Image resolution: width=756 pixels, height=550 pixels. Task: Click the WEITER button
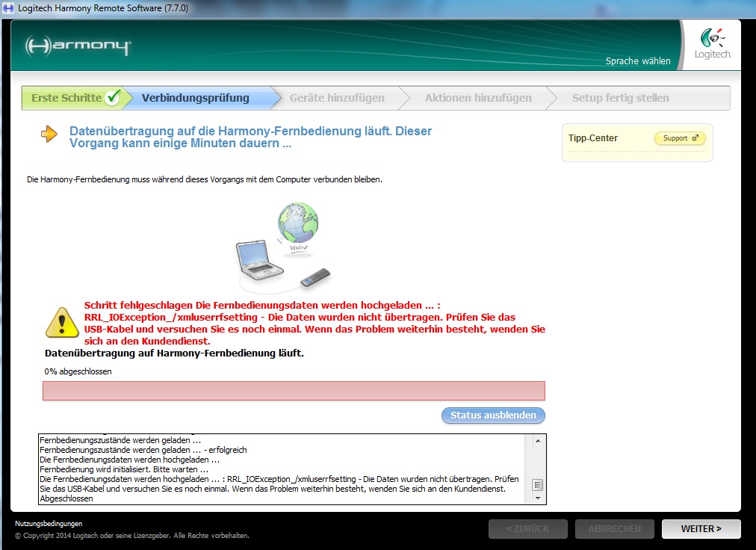click(701, 529)
